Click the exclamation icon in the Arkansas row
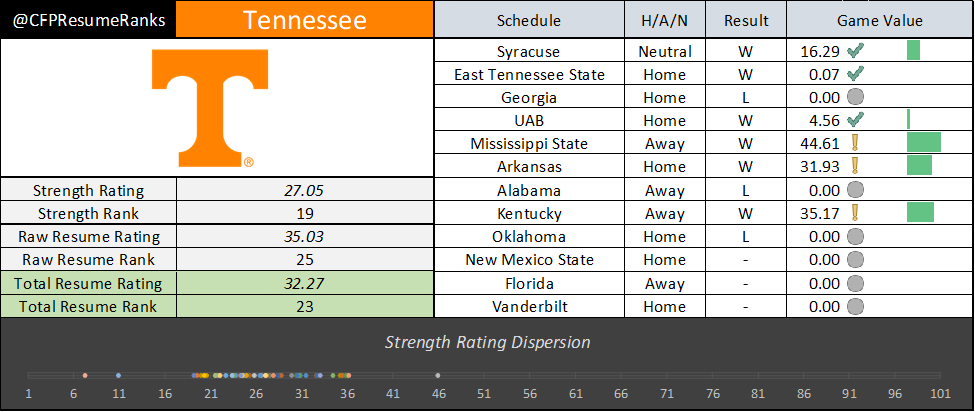This screenshot has width=975, height=412. [x=855, y=166]
